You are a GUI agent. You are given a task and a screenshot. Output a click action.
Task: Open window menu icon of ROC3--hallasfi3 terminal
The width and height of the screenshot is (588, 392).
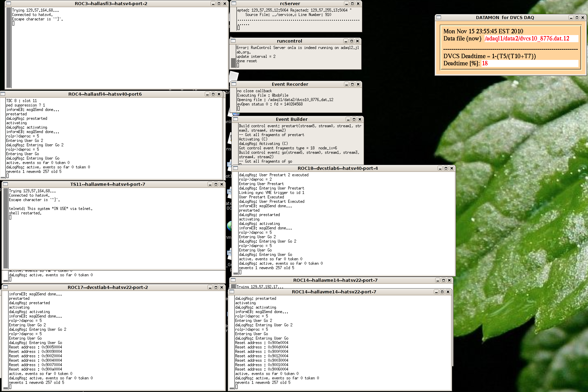[x=9, y=3]
